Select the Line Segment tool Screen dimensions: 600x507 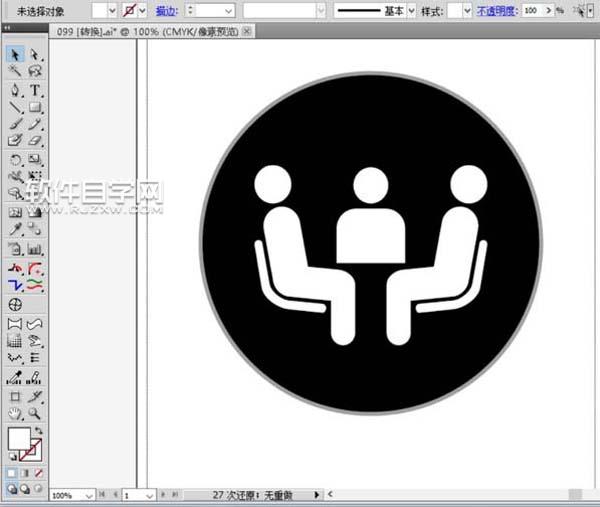click(15, 107)
